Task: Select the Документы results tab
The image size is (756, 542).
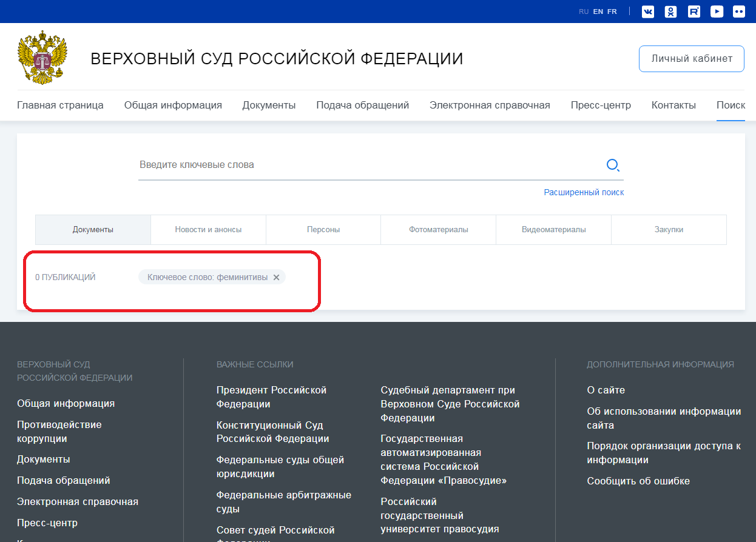Action: (x=93, y=230)
